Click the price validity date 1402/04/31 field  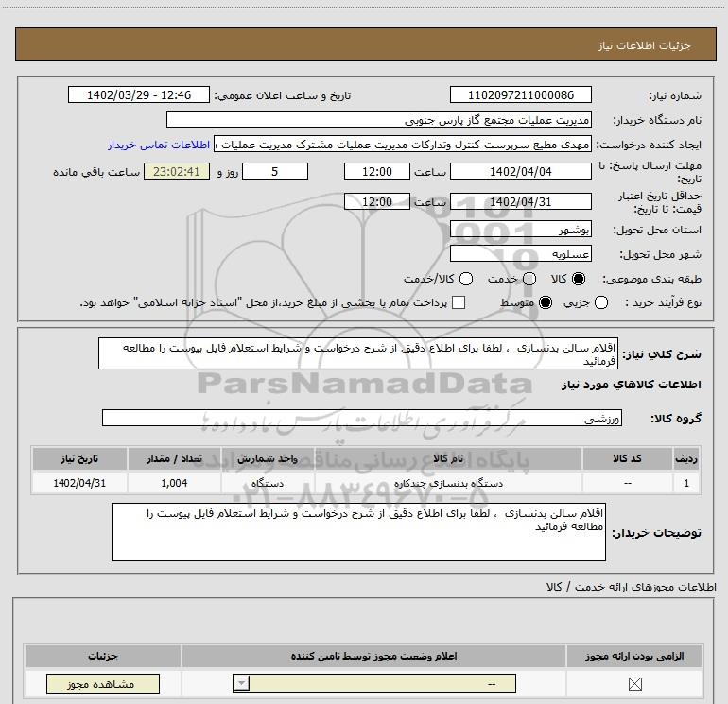point(520,201)
